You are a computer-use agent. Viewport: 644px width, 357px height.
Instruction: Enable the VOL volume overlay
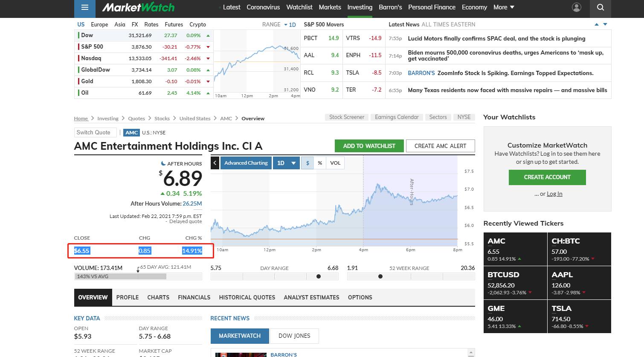point(335,163)
